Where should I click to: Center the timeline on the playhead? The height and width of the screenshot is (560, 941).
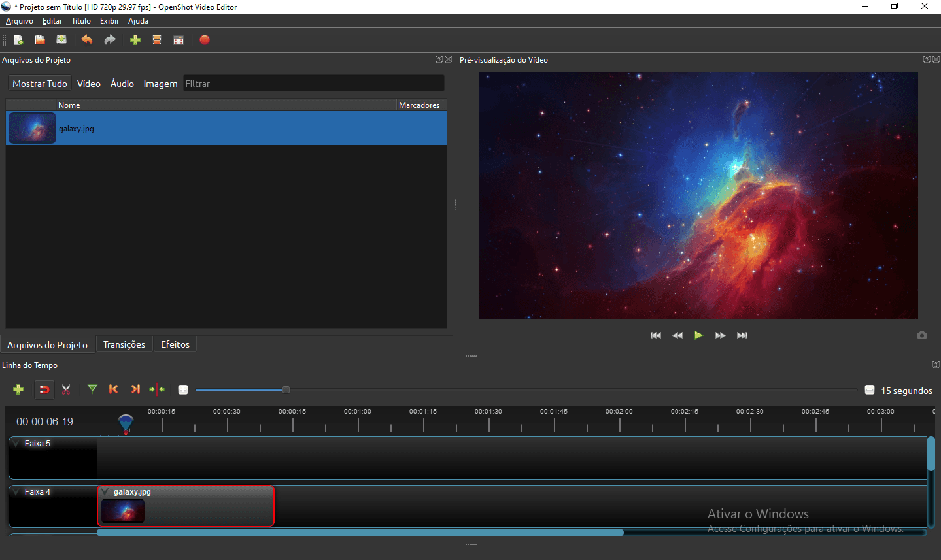coord(157,389)
